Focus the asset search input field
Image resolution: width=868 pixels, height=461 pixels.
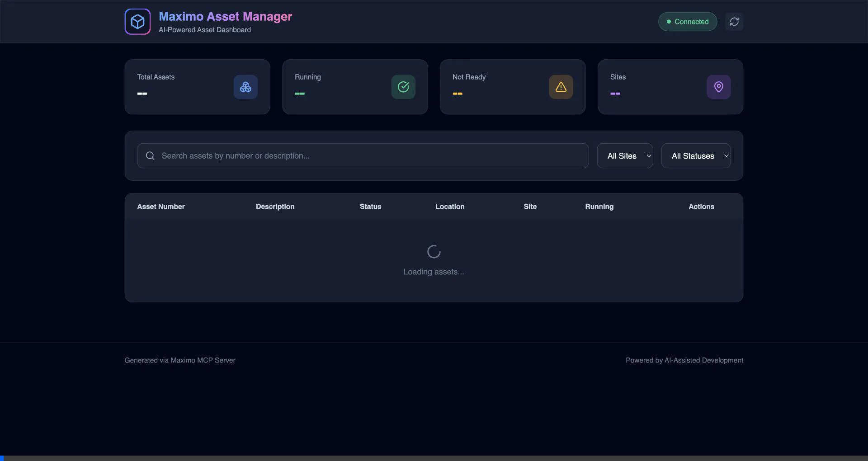(363, 156)
